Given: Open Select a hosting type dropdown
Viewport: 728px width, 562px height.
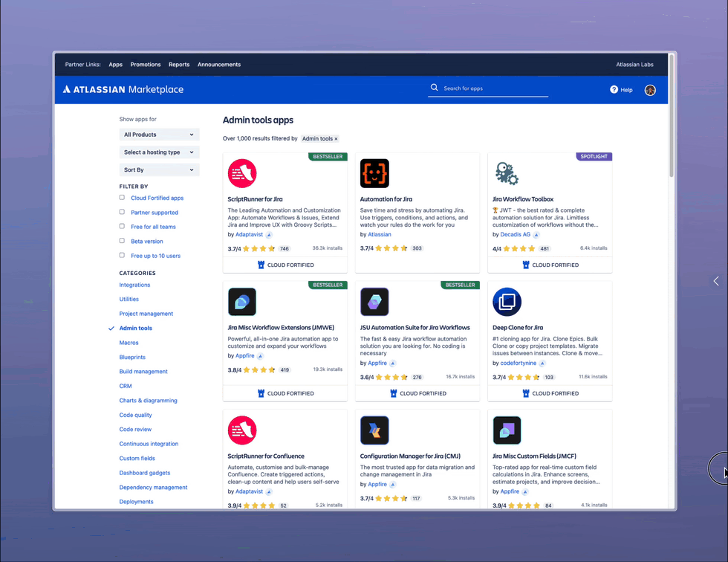Looking at the screenshot, I should click(x=159, y=152).
